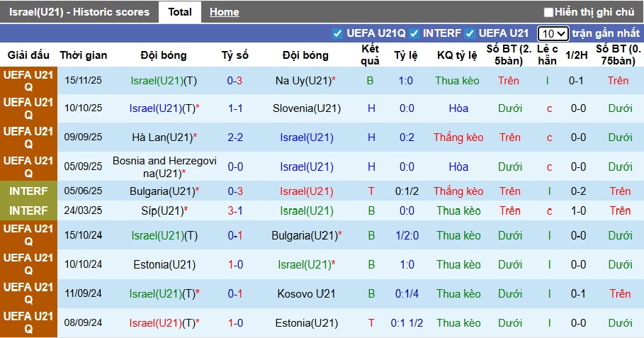Image resolution: width=644 pixels, height=338 pixels.
Task: Click the INTERF label on 05/06/25 row
Action: pos(28,191)
